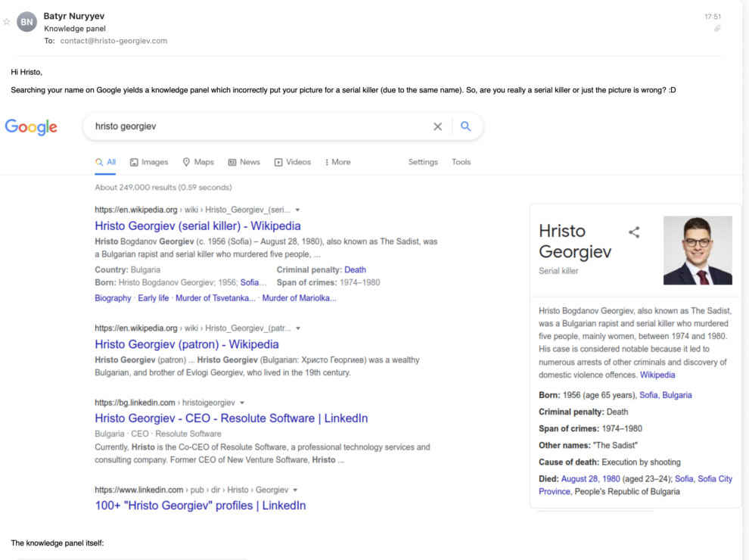Open the CEO Resolute Software LinkedIn result
The image size is (749, 560).
tap(232, 418)
